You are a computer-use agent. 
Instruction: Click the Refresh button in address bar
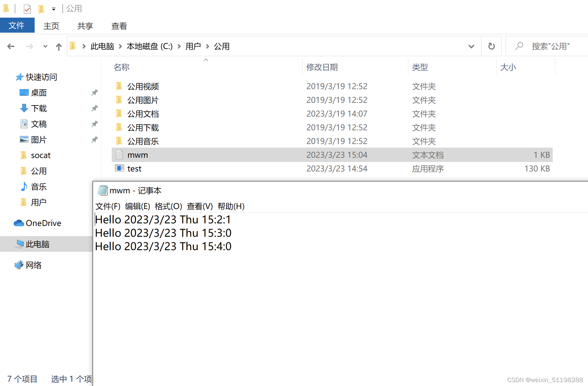click(491, 46)
